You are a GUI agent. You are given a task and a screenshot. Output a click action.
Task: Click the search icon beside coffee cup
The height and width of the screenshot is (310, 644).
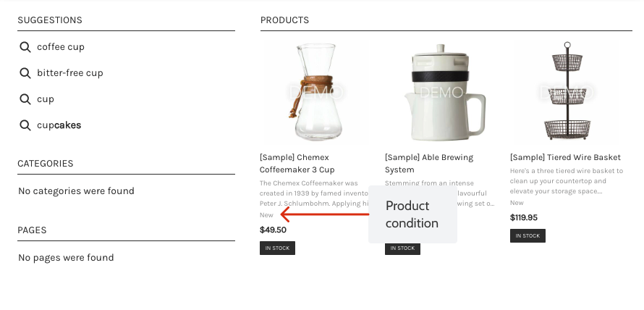click(25, 47)
